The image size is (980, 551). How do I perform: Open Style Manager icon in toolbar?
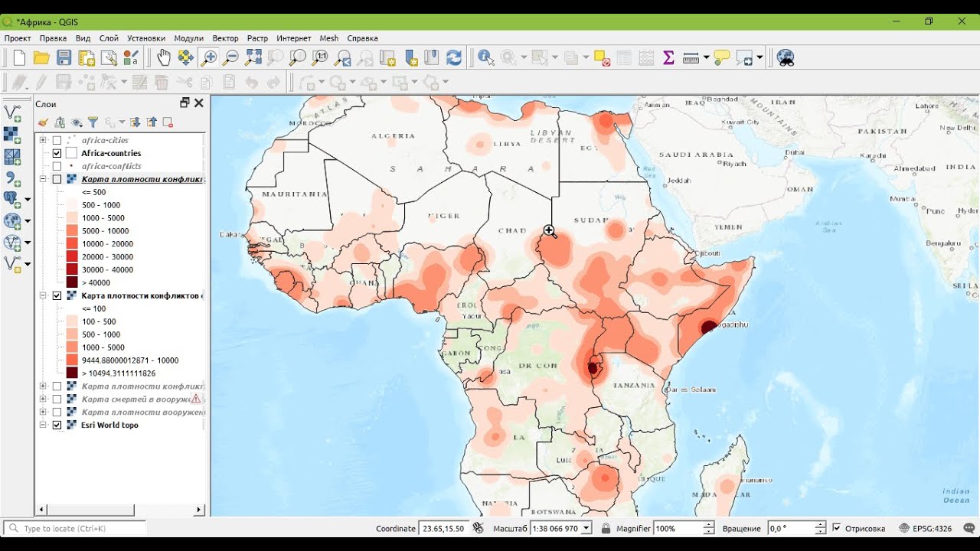point(131,57)
